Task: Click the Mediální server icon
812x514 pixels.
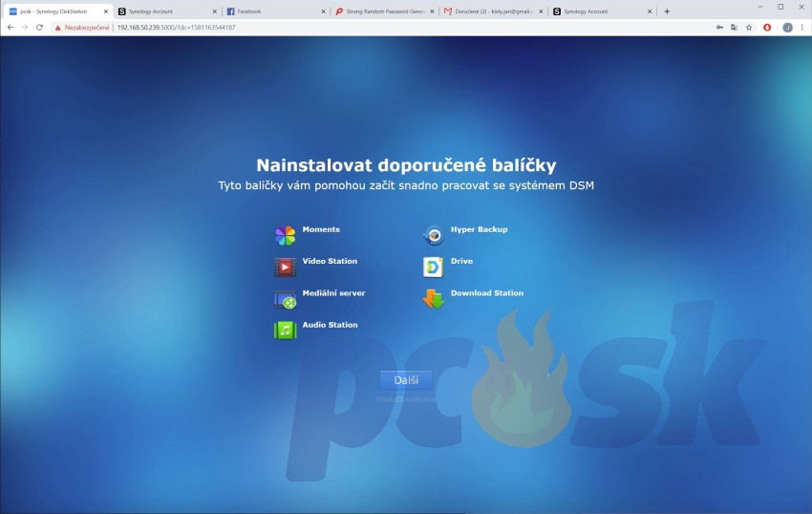Action: 285,299
